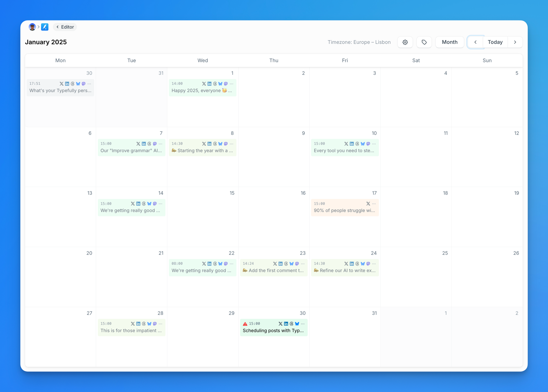Image resolution: width=548 pixels, height=392 pixels.
Task: Open the Month view selector
Action: click(449, 42)
